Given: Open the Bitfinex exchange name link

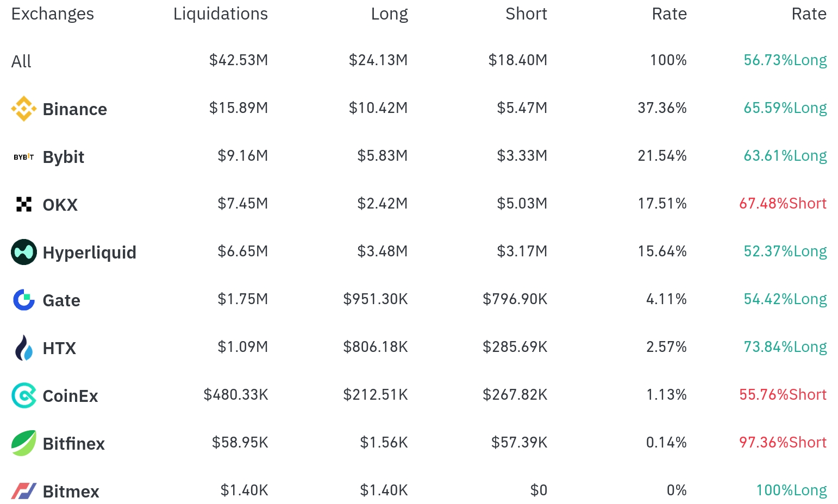Looking at the screenshot, I should pyautogui.click(x=74, y=444).
